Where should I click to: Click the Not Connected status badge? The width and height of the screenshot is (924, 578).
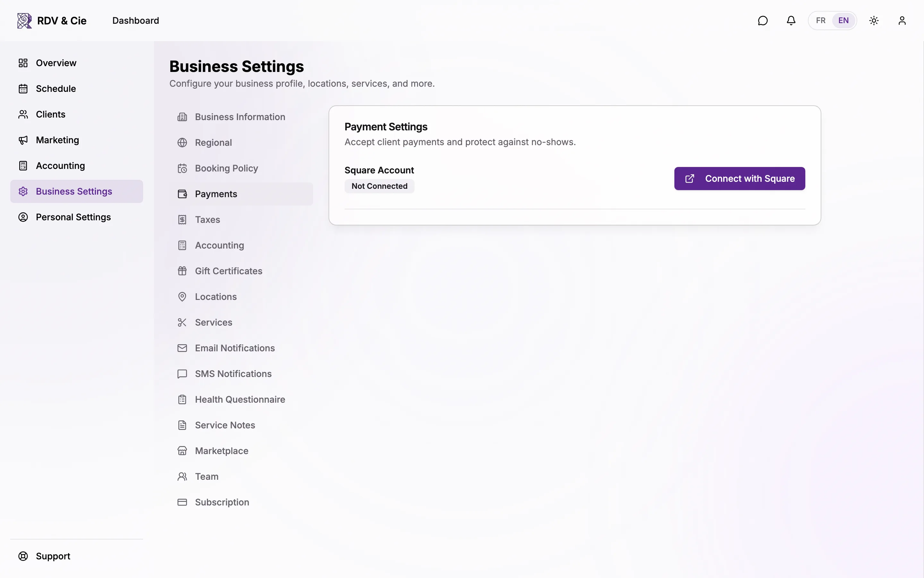(x=379, y=186)
